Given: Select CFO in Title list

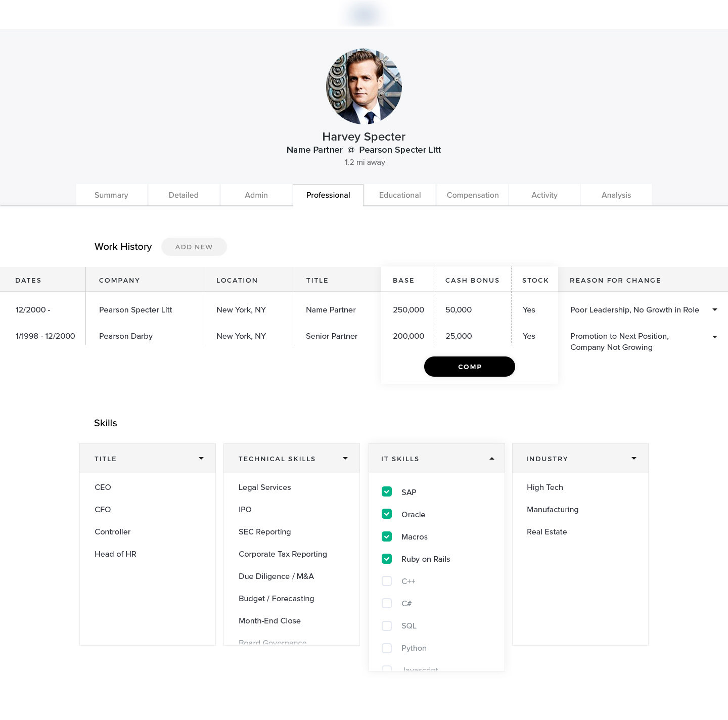Looking at the screenshot, I should pyautogui.click(x=103, y=510).
